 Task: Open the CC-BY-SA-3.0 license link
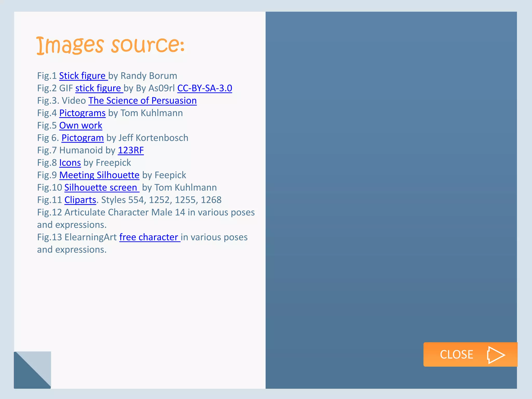coord(205,88)
